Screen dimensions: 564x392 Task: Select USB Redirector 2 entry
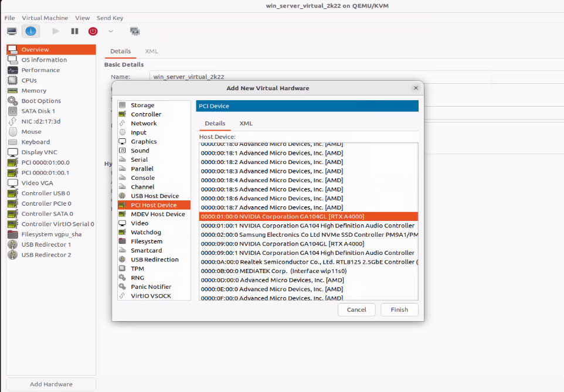(51, 255)
